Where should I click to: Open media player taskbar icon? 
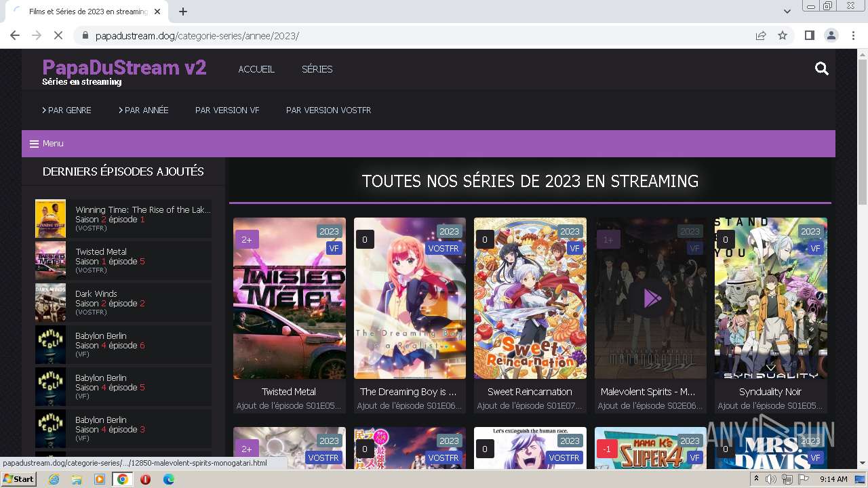(100, 479)
